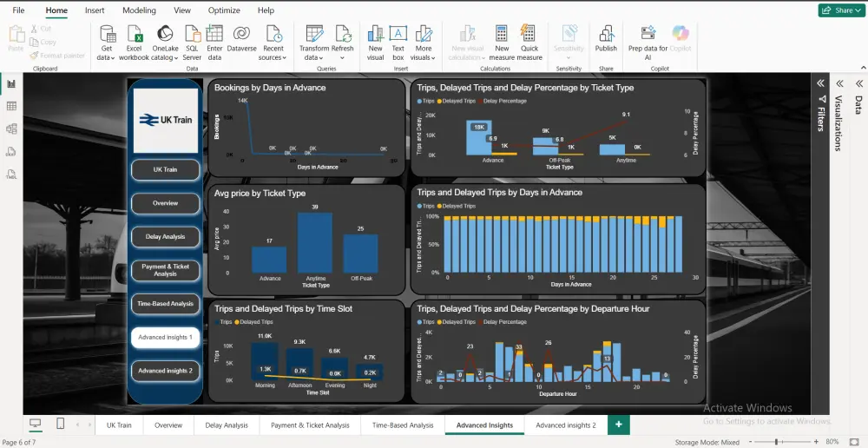
Task: Open More visuals gallery
Action: pos(424,43)
